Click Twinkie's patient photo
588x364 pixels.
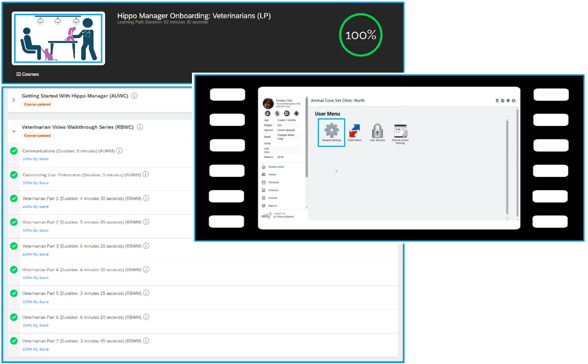[268, 103]
